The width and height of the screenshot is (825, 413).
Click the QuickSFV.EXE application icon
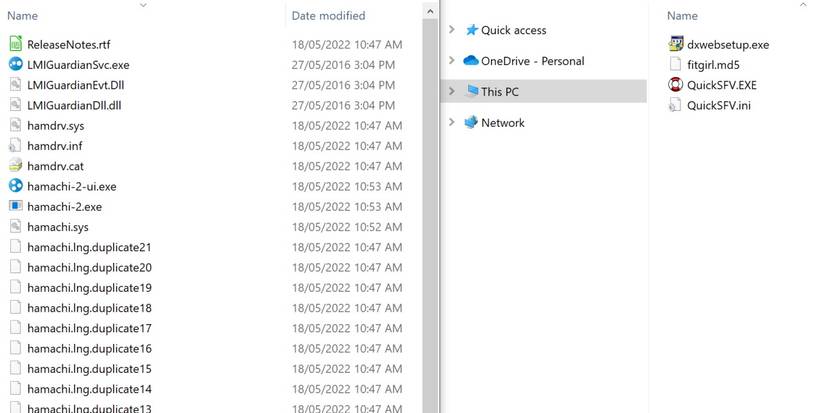pyautogui.click(x=675, y=85)
